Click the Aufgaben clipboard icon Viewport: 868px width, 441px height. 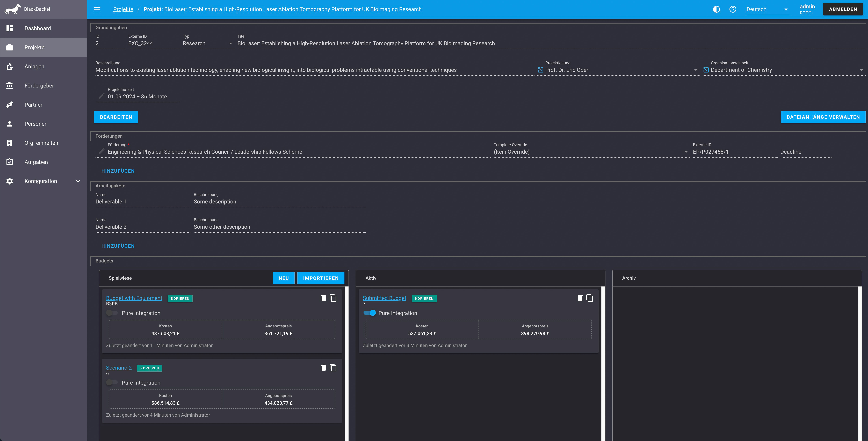(9, 162)
